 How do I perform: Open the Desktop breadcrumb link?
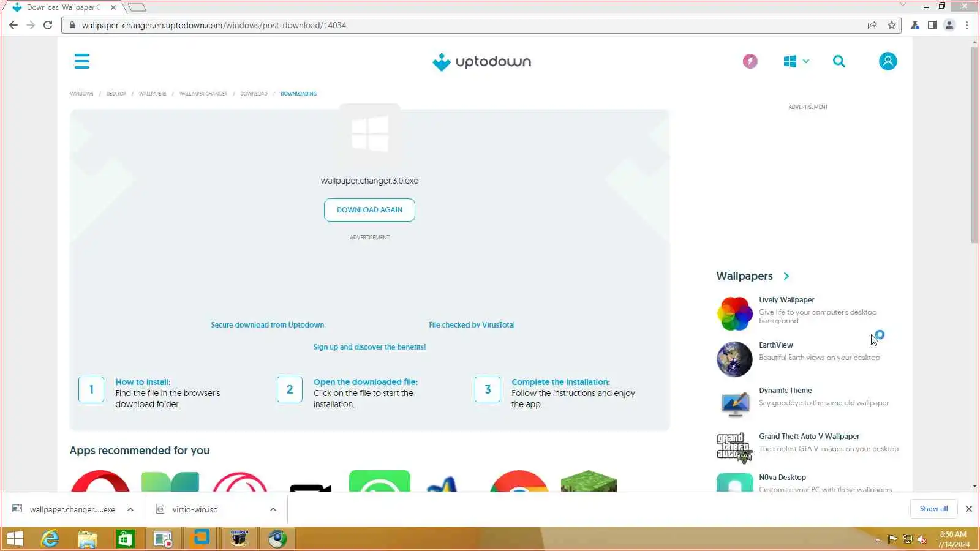116,94
